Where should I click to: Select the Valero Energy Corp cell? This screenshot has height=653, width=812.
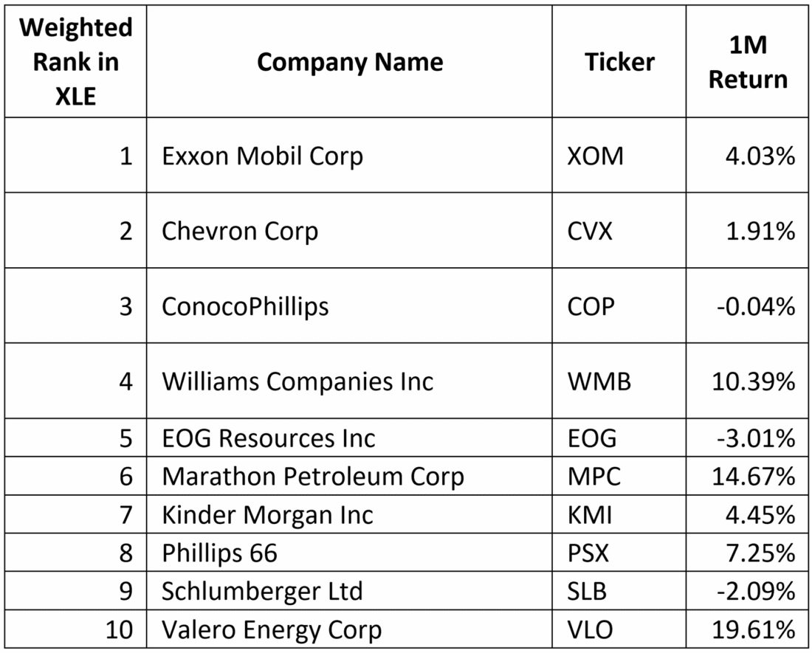[x=272, y=630]
